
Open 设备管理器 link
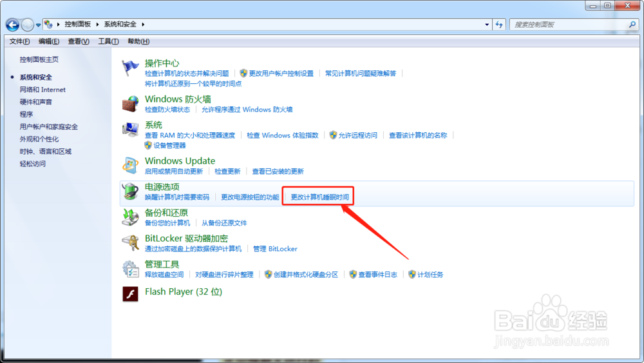(x=169, y=146)
